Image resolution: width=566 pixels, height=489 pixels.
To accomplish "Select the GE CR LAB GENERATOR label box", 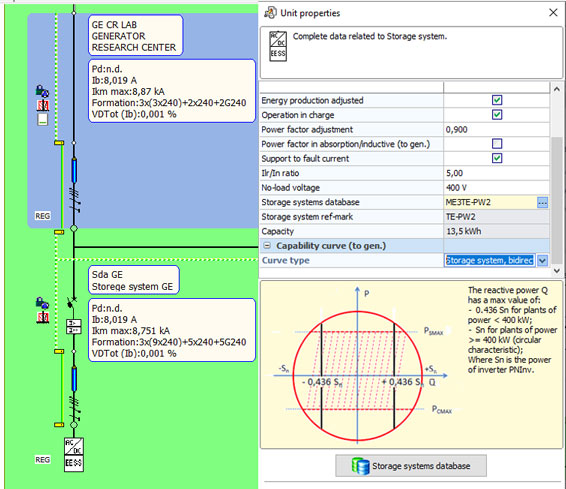I will point(136,35).
